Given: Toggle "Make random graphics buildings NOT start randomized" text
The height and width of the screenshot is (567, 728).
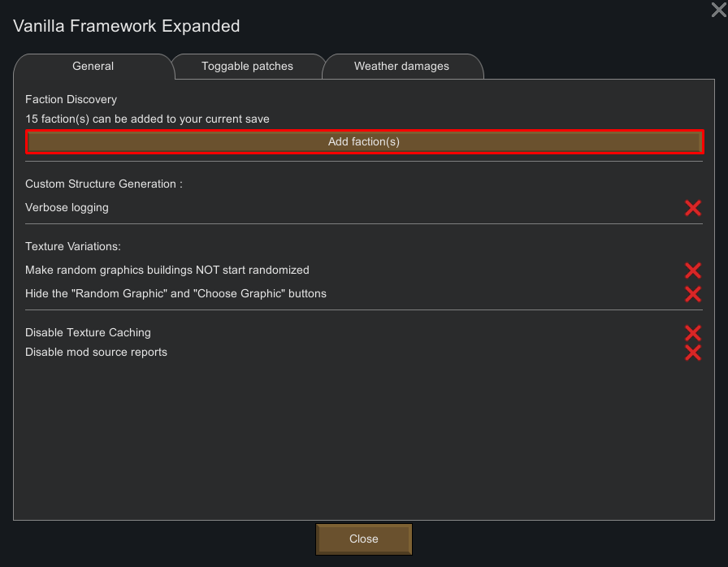Looking at the screenshot, I should [167, 270].
